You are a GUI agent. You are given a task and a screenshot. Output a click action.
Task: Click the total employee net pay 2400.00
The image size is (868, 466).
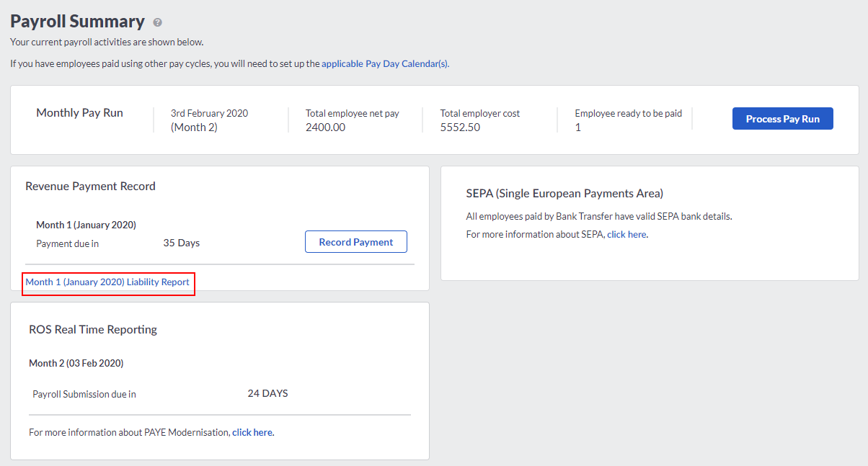tap(325, 127)
